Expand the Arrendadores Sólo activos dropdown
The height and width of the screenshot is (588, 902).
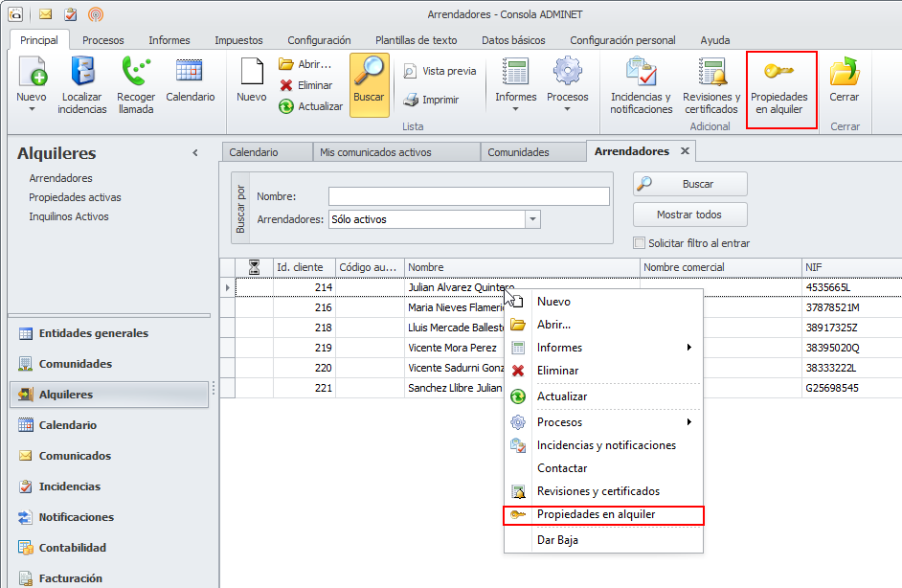point(532,219)
